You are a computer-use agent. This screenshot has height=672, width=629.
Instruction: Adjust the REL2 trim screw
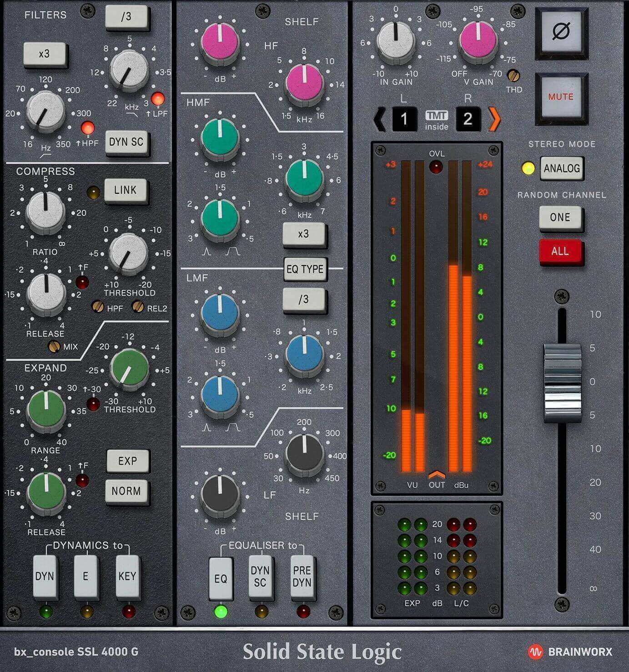point(138,307)
